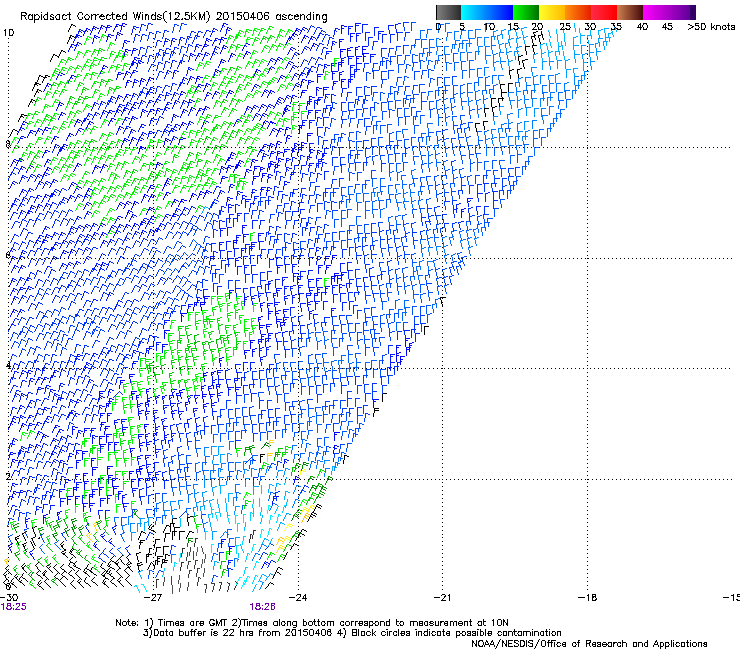Pick the magenta 40–45 knots legend swatch

(x=656, y=12)
